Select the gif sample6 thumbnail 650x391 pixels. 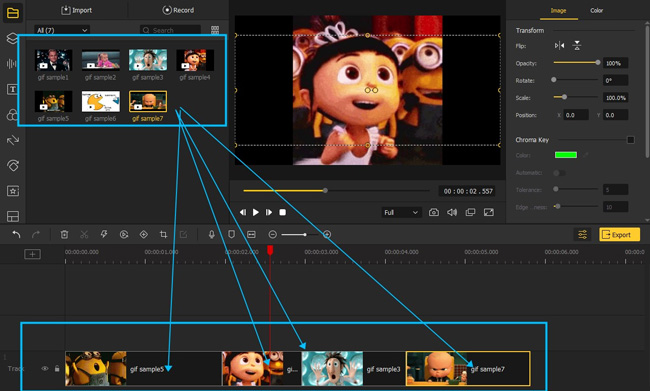(101, 102)
